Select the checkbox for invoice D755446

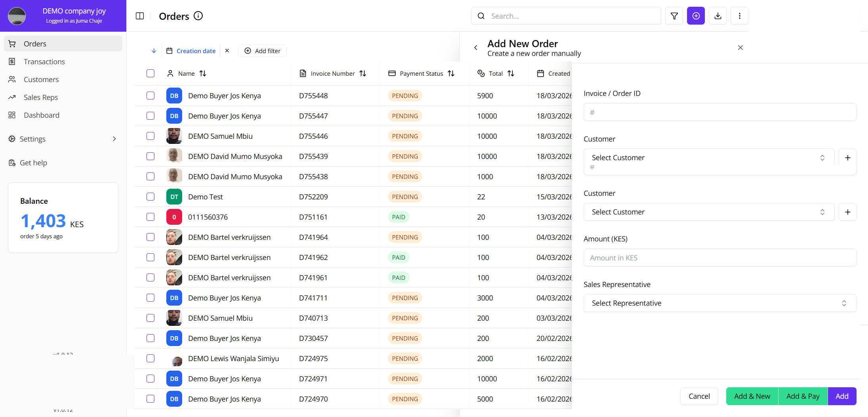[150, 136]
